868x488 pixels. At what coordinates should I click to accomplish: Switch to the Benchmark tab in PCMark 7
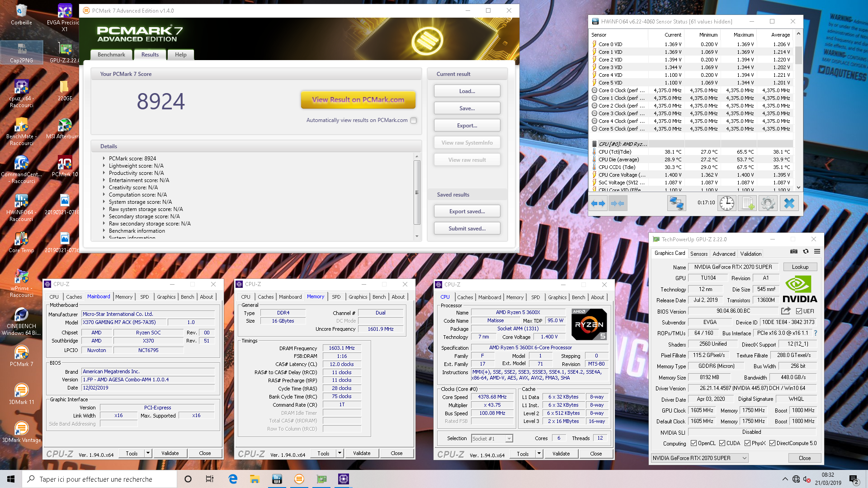(111, 55)
